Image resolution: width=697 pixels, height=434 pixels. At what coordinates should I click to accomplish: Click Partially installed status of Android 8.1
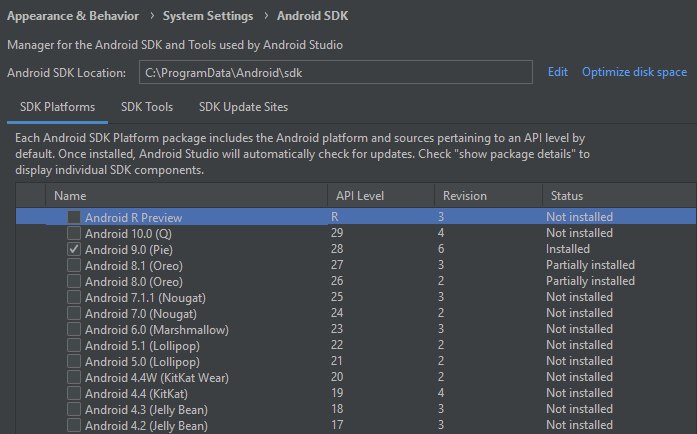[590, 265]
